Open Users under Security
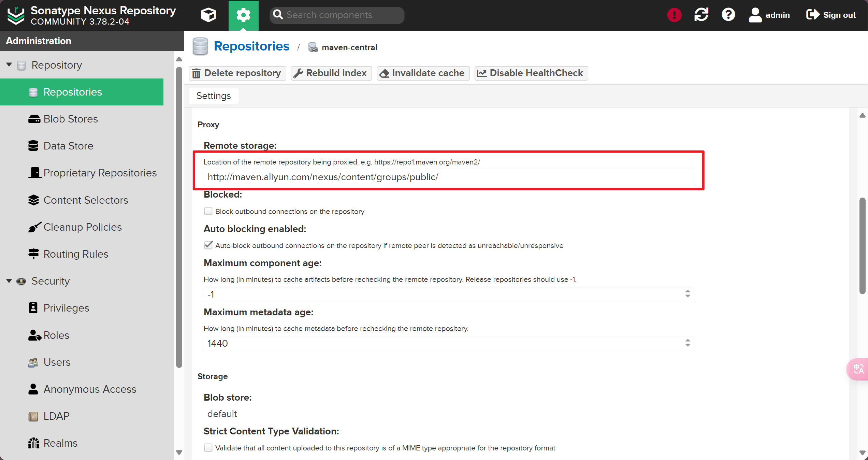Image resolution: width=868 pixels, height=460 pixels. point(57,362)
